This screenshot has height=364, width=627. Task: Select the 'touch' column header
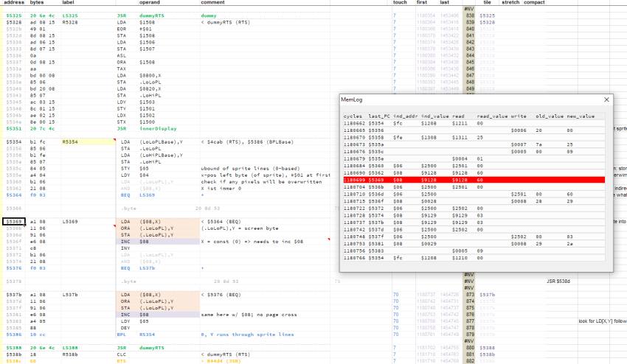tap(400, 4)
